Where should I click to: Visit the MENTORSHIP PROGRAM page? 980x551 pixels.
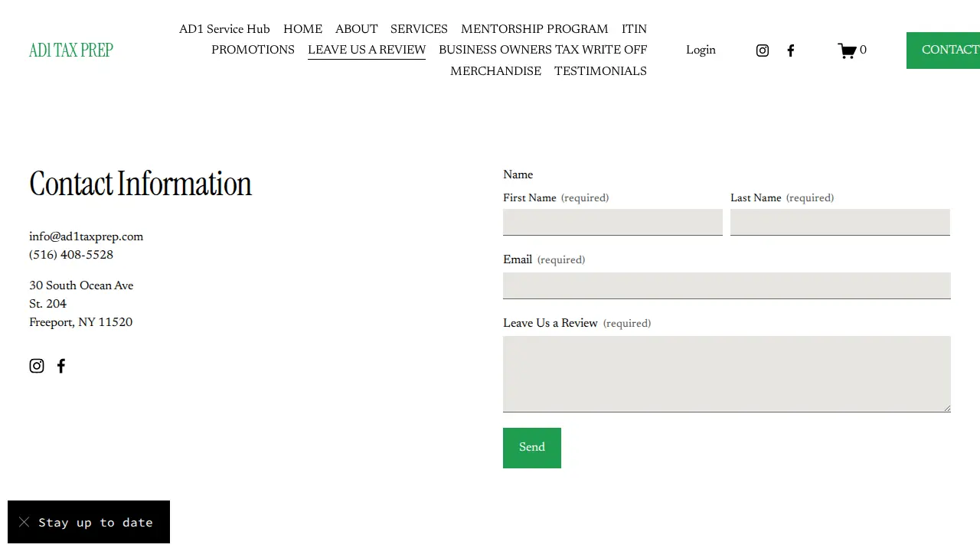pos(534,29)
